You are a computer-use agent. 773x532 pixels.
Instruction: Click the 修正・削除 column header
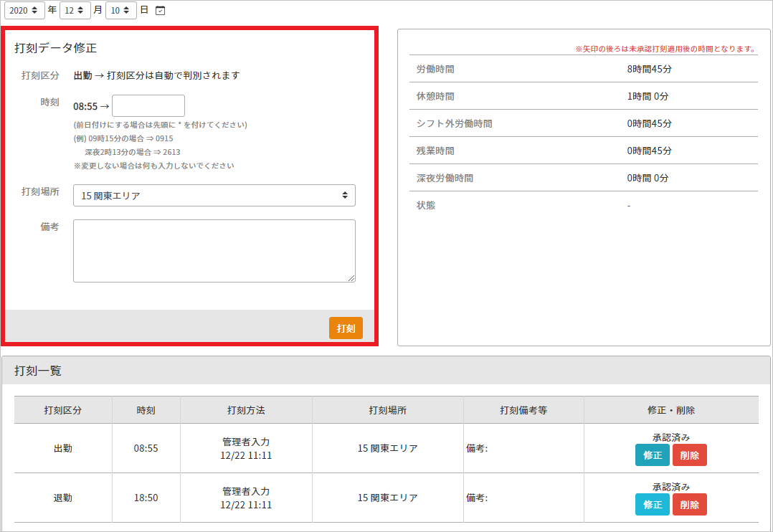tap(670, 410)
